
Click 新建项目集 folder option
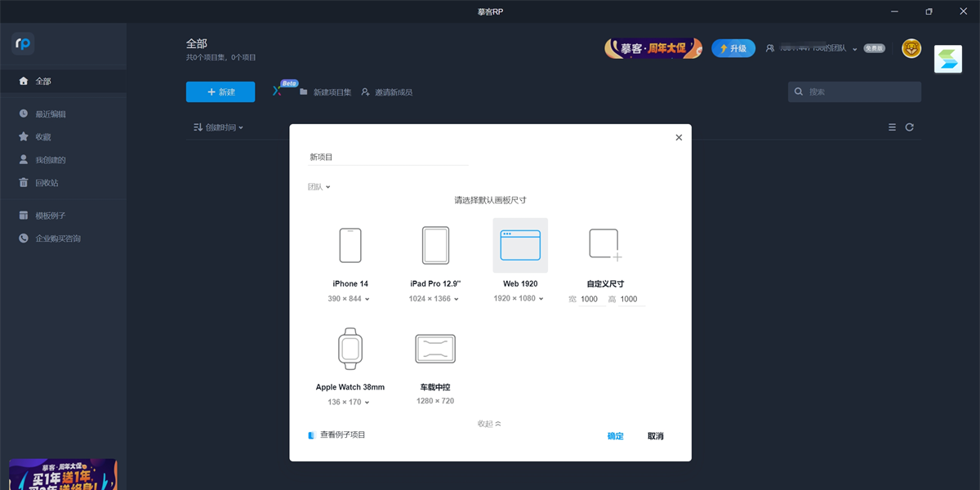tap(325, 92)
